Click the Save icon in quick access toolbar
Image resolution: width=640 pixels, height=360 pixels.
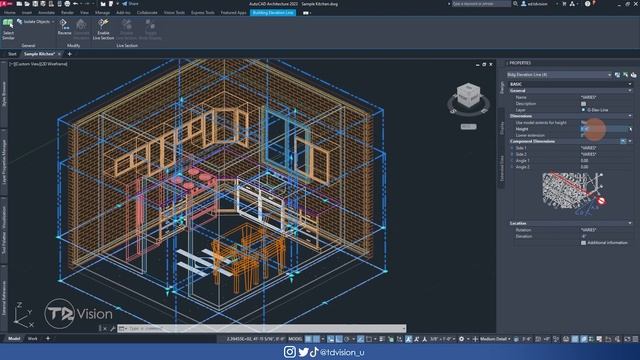[x=35, y=4]
